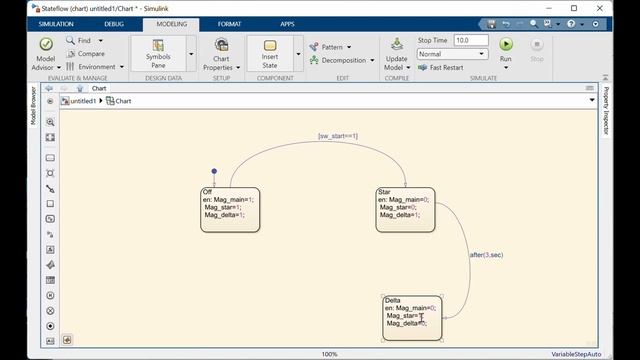Select the Chart document tab

tap(99, 88)
